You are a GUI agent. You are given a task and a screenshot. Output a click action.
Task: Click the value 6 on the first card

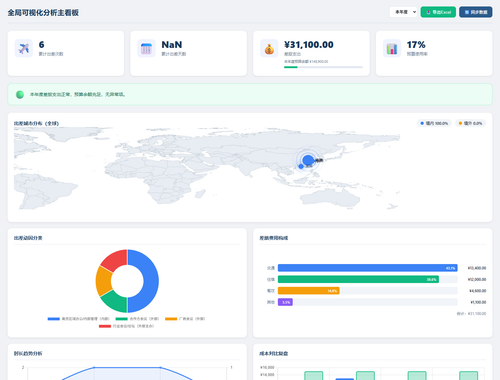(x=41, y=45)
